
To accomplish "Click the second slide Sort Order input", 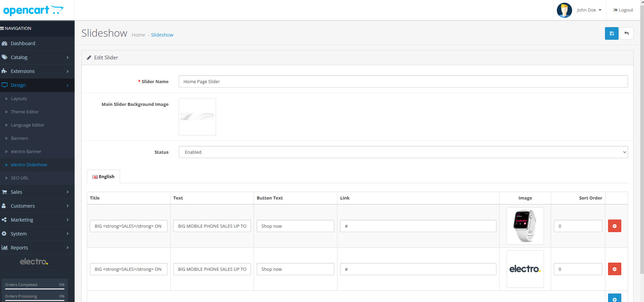I will pyautogui.click(x=578, y=269).
